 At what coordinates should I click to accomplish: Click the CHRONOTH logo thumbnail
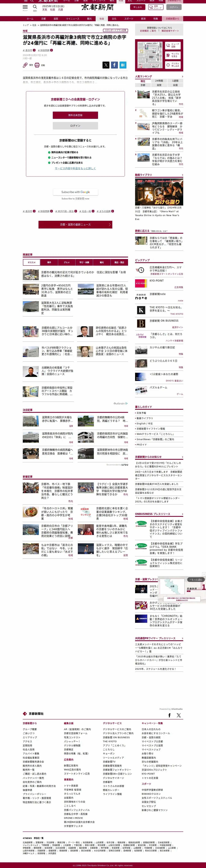[x=141, y=619]
